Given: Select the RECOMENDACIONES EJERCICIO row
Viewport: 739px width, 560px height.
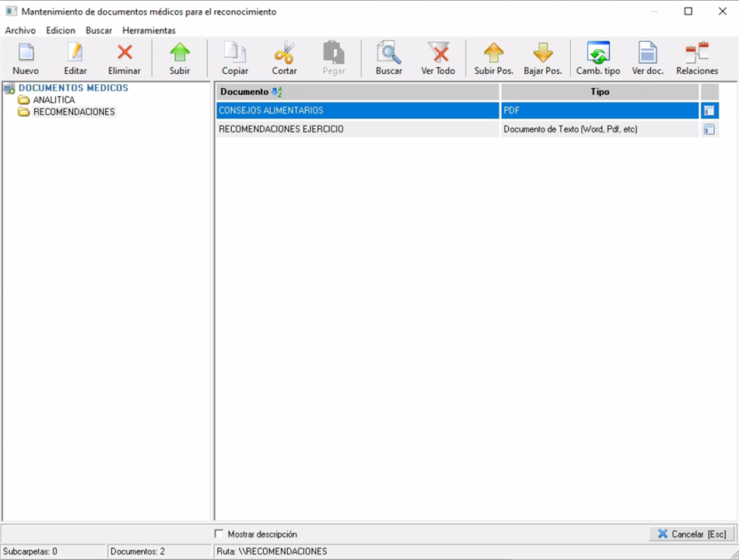Looking at the screenshot, I should (x=358, y=129).
